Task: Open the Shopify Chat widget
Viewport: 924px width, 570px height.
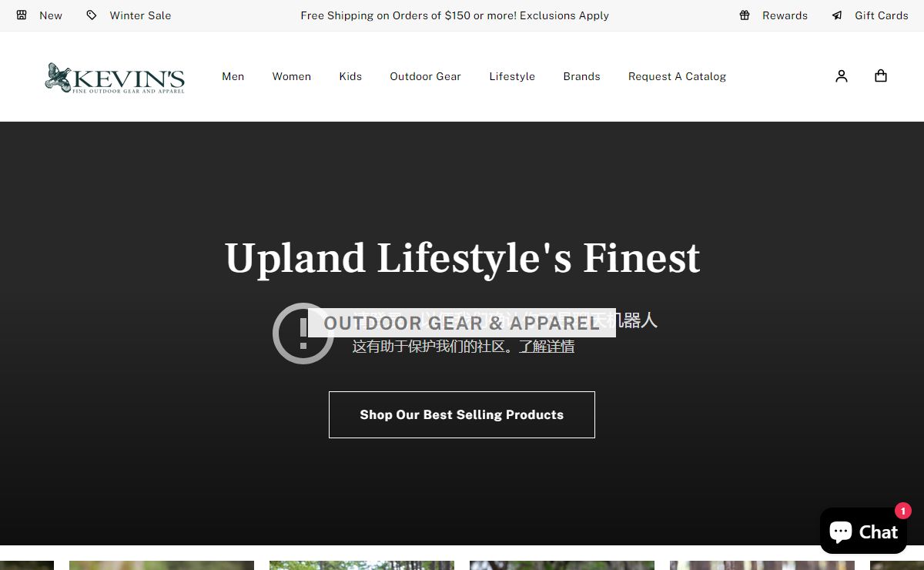Action: [x=863, y=531]
